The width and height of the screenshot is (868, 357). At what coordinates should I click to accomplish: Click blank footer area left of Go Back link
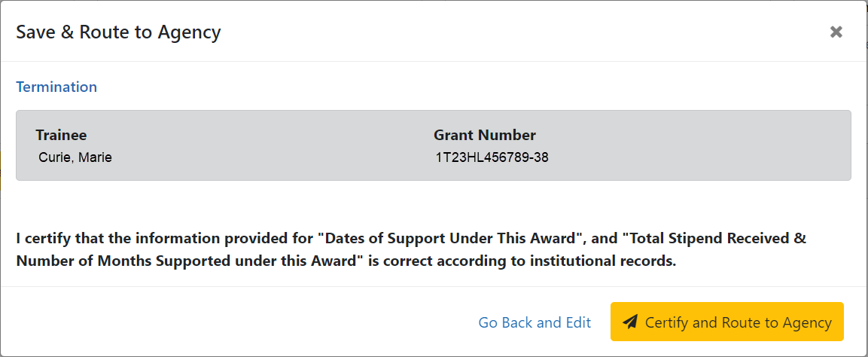coord(226,322)
